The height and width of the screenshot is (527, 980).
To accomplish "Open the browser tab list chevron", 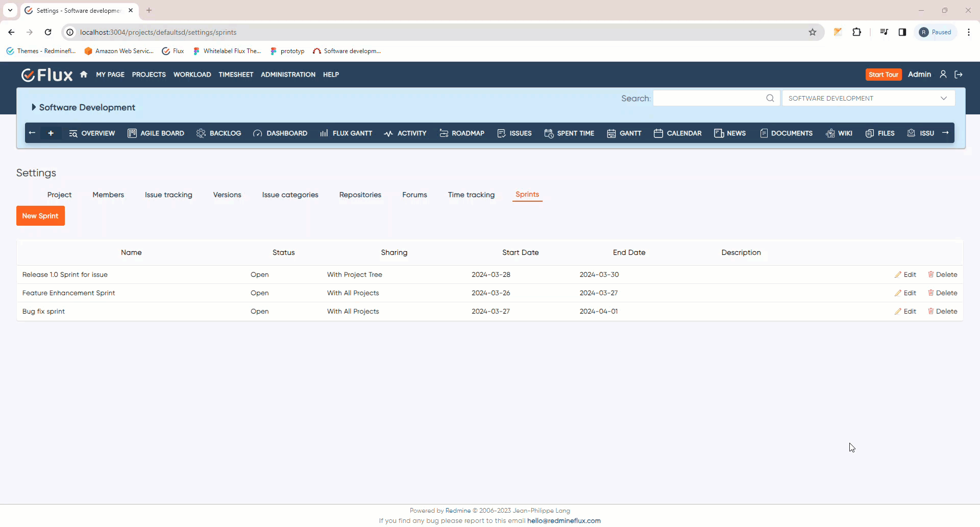I will [x=10, y=10].
